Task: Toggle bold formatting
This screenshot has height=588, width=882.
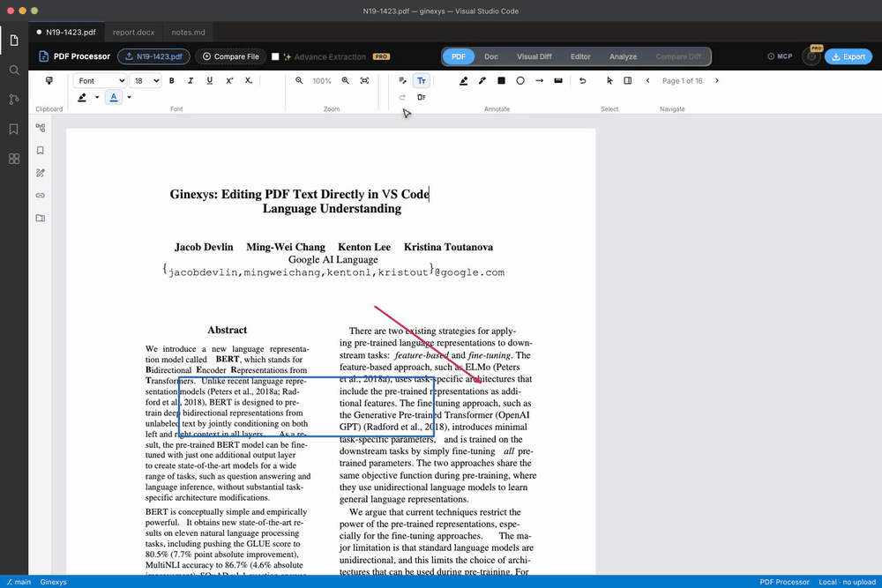Action: pos(172,80)
